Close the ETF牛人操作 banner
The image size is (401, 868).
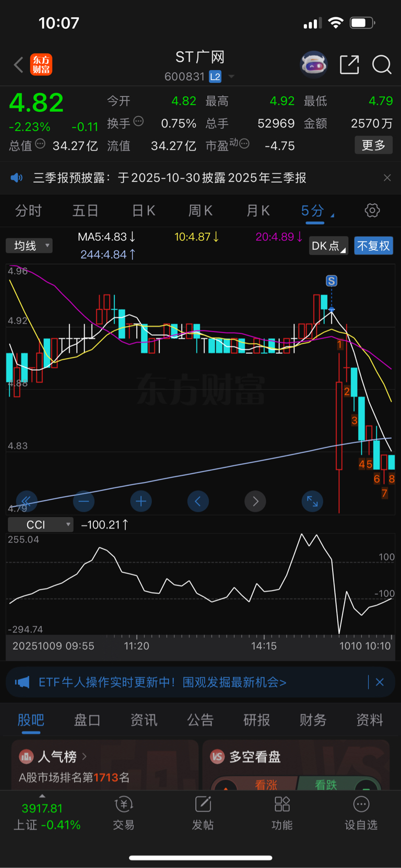(x=380, y=682)
